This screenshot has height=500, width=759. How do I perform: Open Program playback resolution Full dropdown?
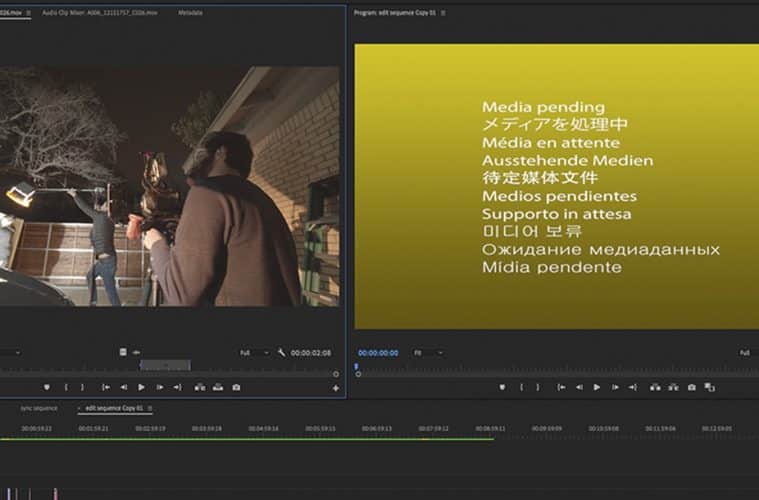pyautogui.click(x=745, y=353)
